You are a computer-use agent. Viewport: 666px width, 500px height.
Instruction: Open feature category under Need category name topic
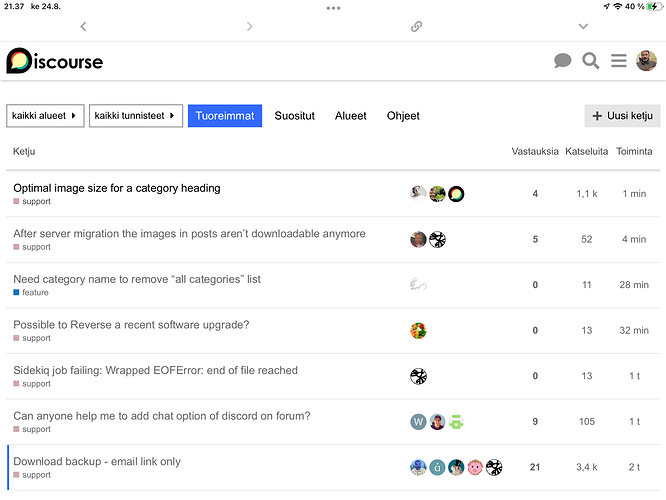tap(31, 292)
